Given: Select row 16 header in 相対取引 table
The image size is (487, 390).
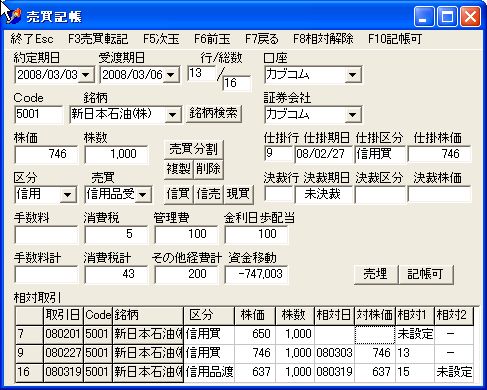Looking at the screenshot, I should pyautogui.click(x=29, y=372).
